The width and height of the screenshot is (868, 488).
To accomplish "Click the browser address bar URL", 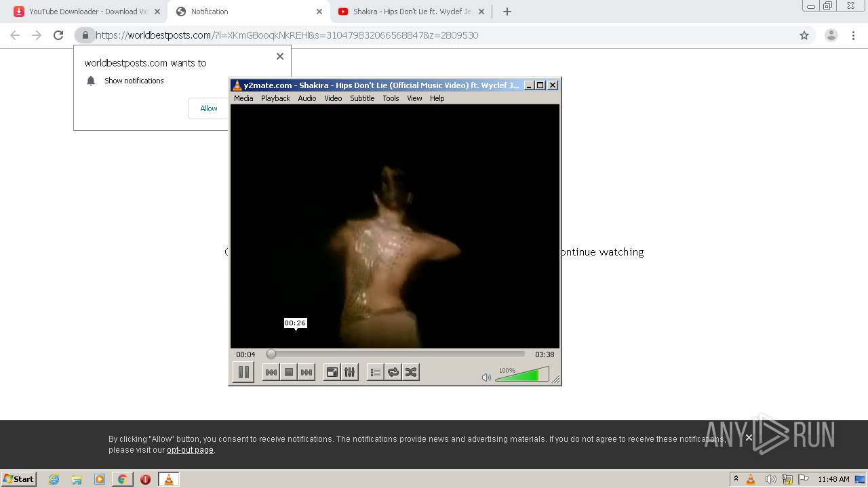I will click(x=287, y=35).
